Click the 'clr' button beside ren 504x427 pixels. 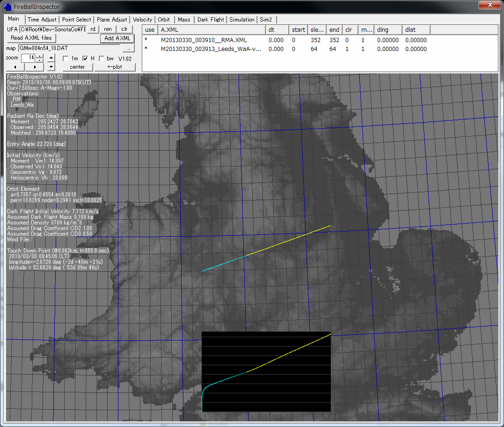click(x=124, y=29)
